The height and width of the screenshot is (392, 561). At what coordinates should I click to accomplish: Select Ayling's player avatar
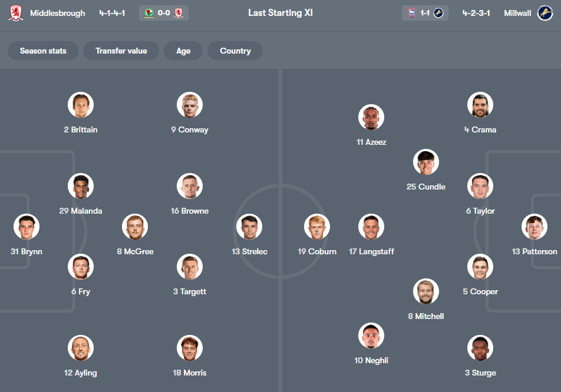coord(81,348)
